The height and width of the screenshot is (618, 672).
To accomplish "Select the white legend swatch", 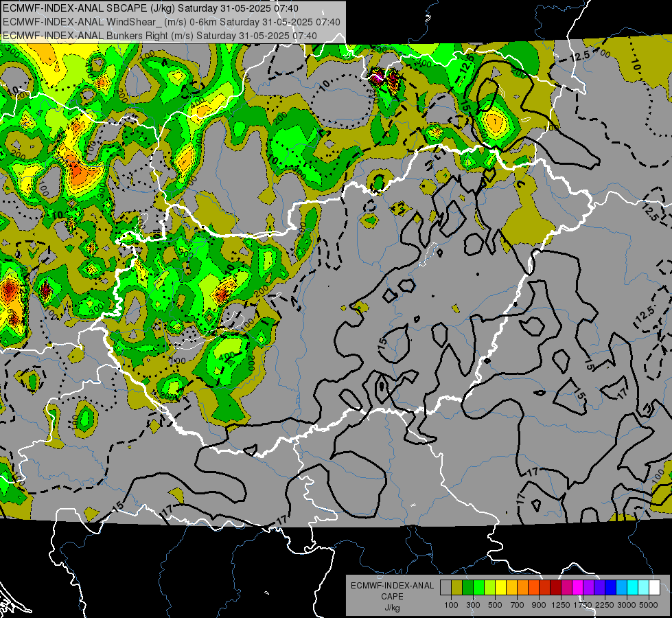I will (654, 587).
